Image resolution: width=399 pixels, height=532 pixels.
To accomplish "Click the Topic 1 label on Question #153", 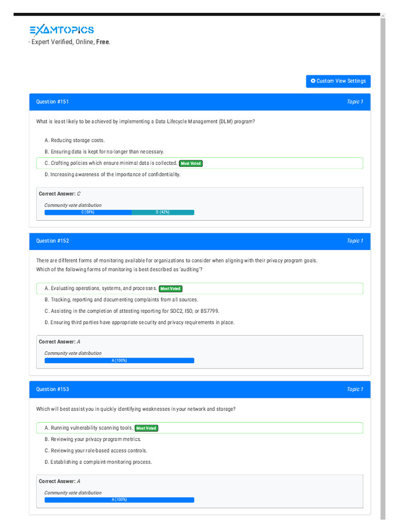I will tap(355, 389).
